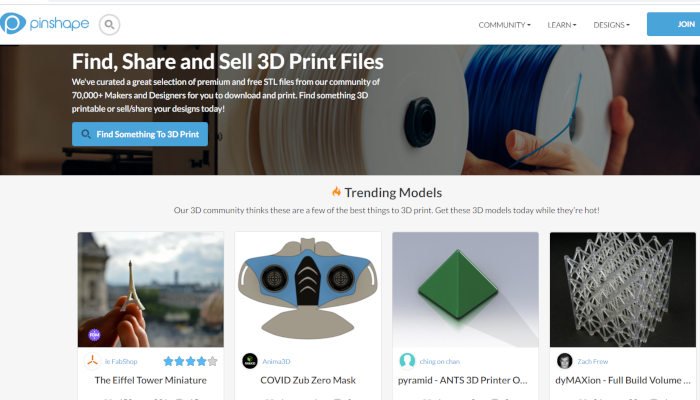Open the COVID mask thumbnail image
This screenshot has width=700, height=400.
[308, 289]
